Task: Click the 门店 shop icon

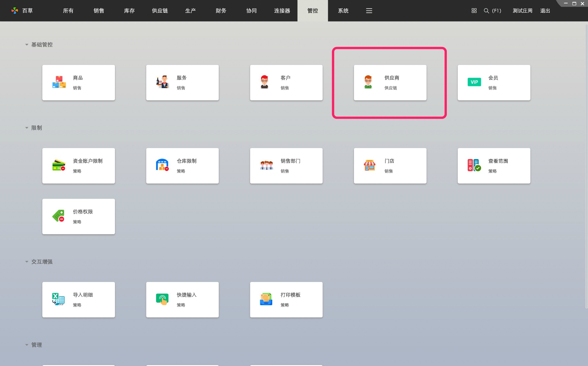Action: (x=370, y=165)
